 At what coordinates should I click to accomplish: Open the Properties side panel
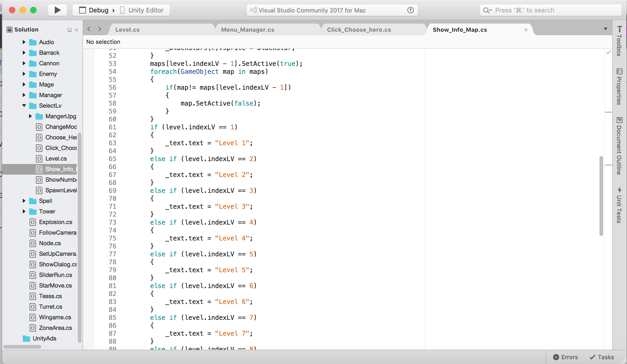click(619, 87)
